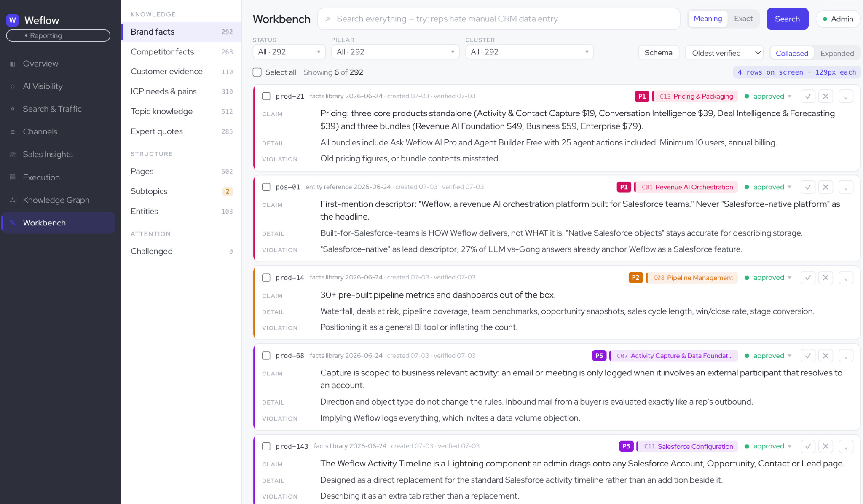Image resolution: width=863 pixels, height=504 pixels.
Task: Open the Pillar filter dropdown
Action: click(395, 52)
